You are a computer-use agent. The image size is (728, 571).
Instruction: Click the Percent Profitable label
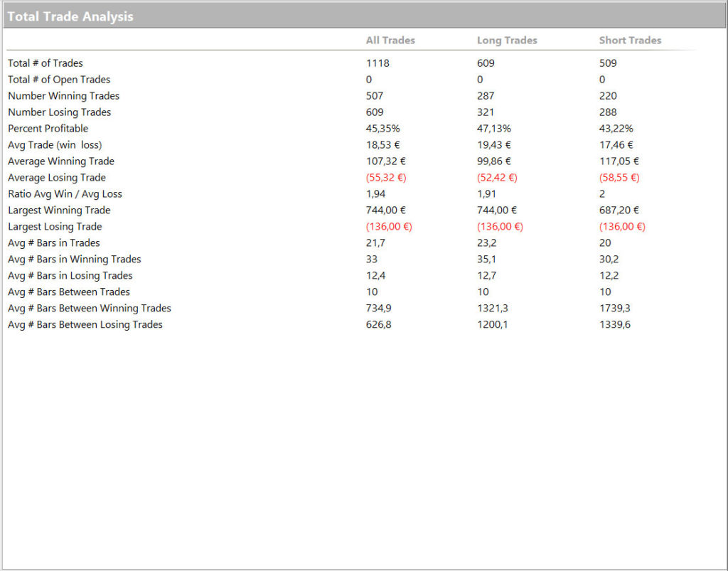pos(48,129)
